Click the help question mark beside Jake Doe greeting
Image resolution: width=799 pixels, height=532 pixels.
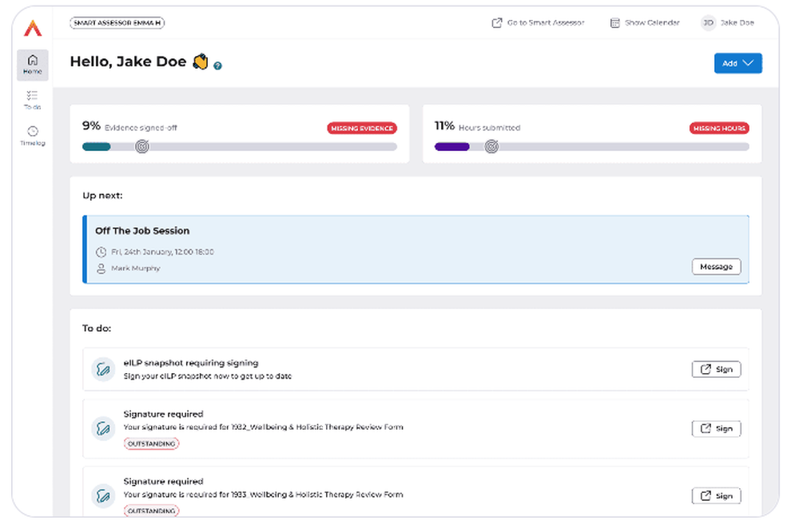click(x=217, y=66)
